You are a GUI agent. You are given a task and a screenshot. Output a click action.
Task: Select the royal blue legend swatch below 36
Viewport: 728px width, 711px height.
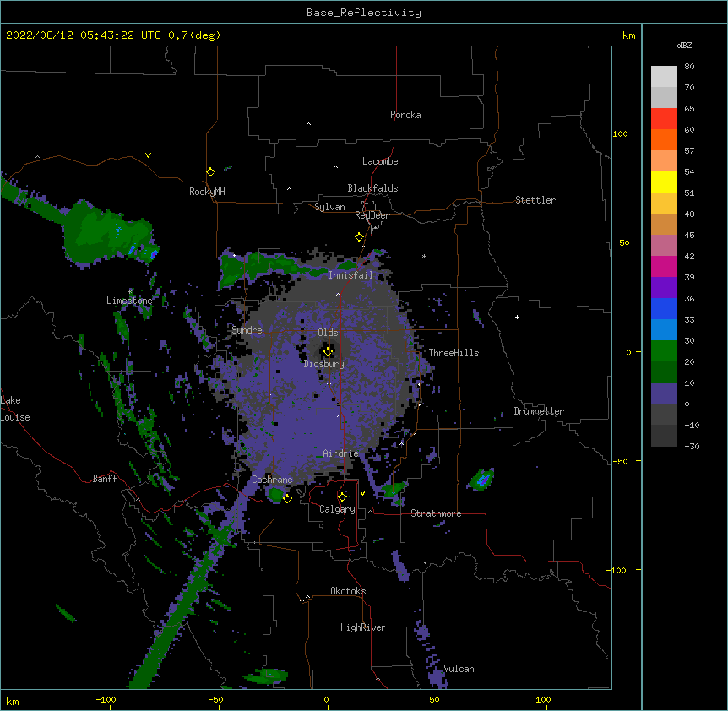tap(664, 308)
